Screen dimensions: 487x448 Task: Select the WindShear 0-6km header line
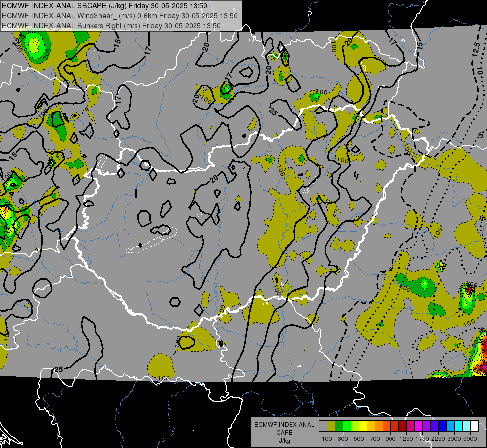(119, 16)
